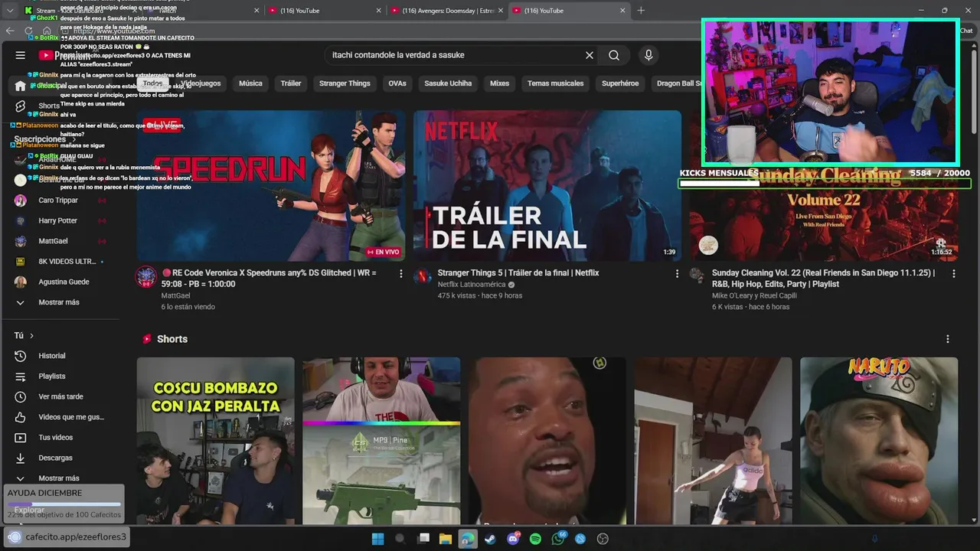The width and height of the screenshot is (980, 551).
Task: Open WhatsApp from the taskbar
Action: (x=558, y=539)
